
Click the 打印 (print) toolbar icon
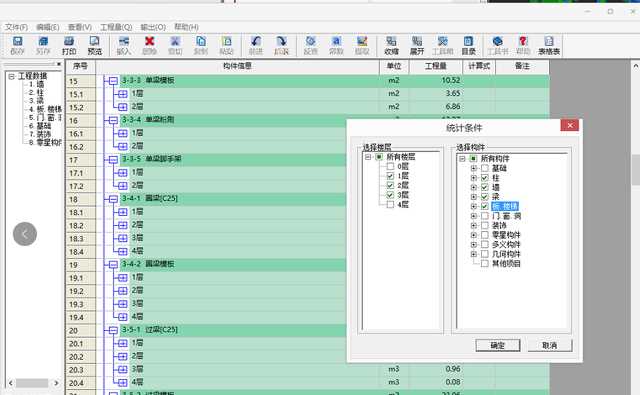click(69, 45)
